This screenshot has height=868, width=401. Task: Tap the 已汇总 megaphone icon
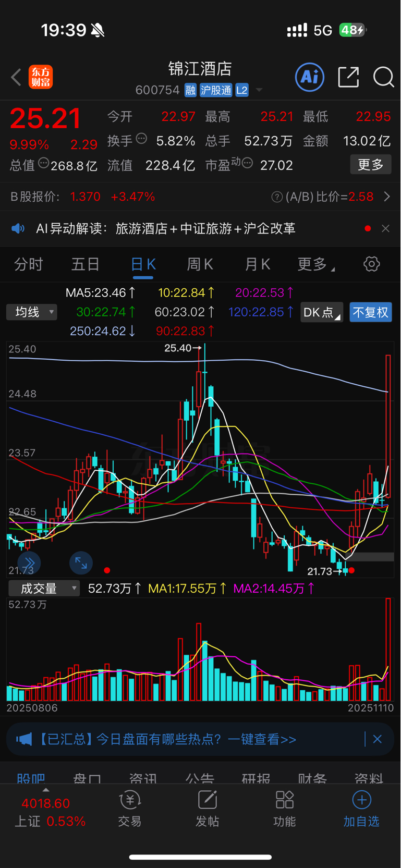click(x=24, y=739)
